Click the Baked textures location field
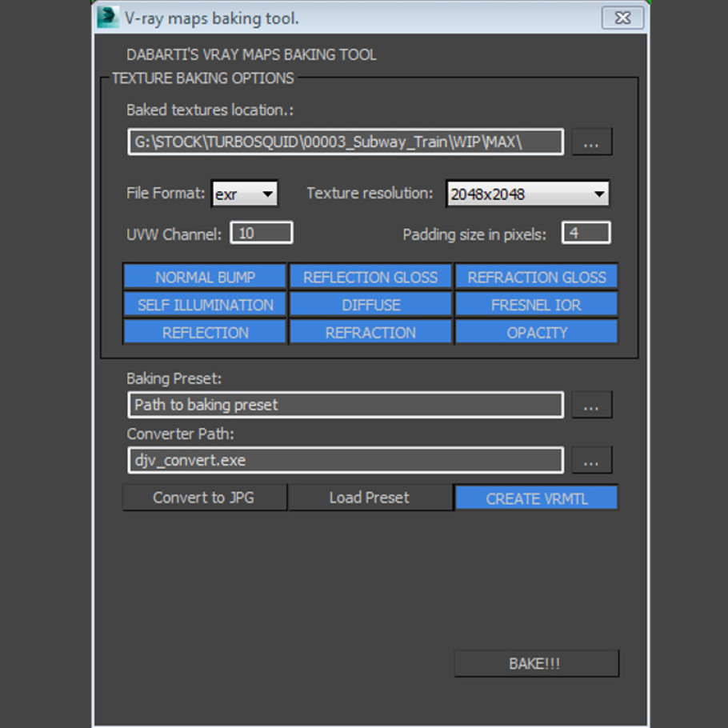Viewport: 728px width, 728px height. (346, 142)
